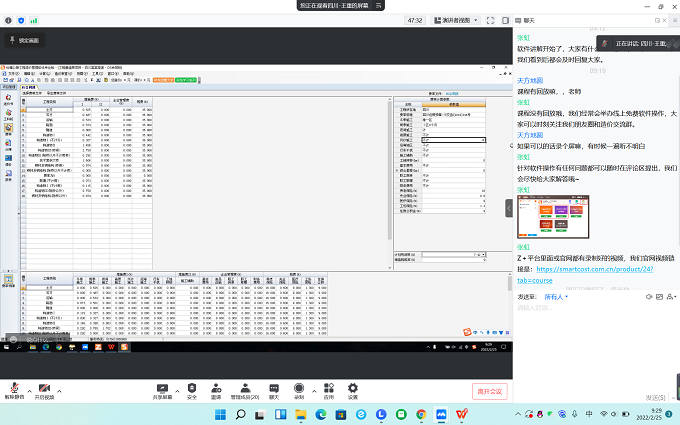Image resolution: width=680 pixels, height=425 pixels.
Task: Open the shared image thumbnail in chat
Action: pos(553,217)
